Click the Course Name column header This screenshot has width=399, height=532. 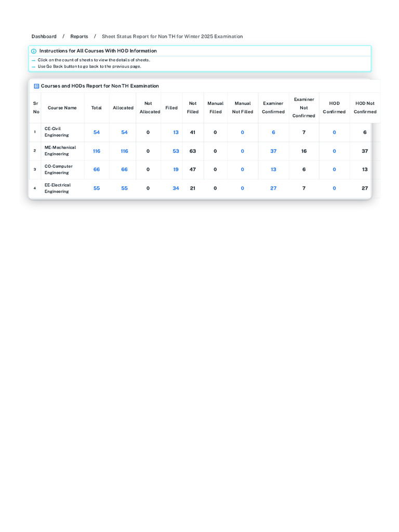pyautogui.click(x=62, y=108)
